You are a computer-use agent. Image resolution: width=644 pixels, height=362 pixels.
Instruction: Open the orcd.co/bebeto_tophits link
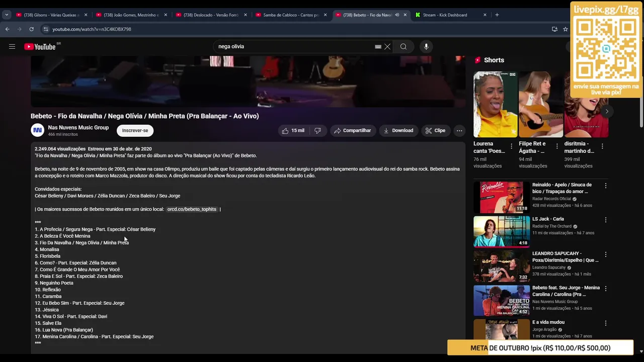click(192, 209)
